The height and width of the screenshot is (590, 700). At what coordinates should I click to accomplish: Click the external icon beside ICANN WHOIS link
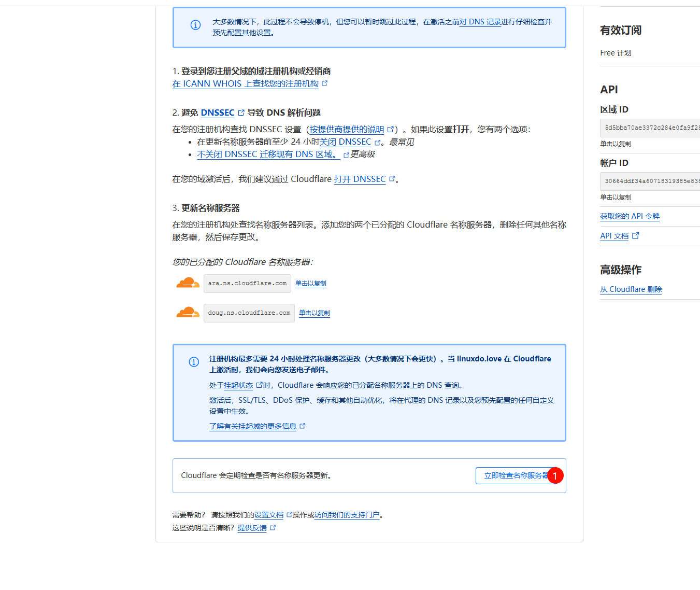(x=325, y=83)
